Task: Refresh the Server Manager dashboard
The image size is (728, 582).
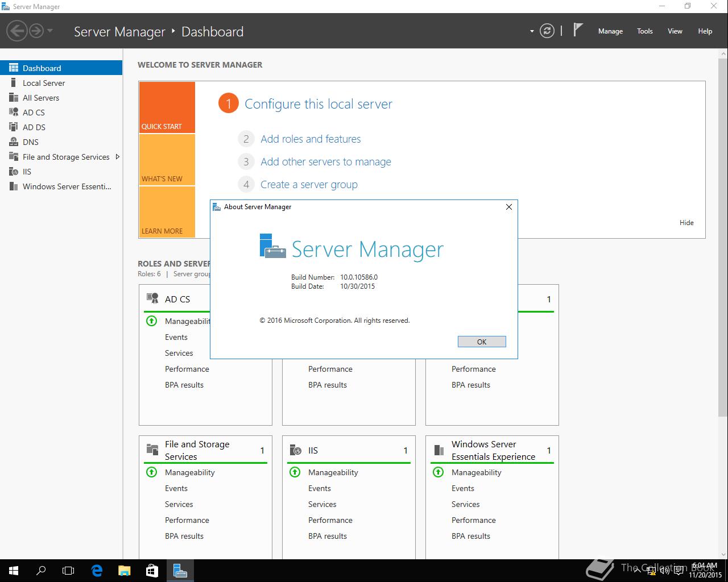Action: pyautogui.click(x=547, y=31)
